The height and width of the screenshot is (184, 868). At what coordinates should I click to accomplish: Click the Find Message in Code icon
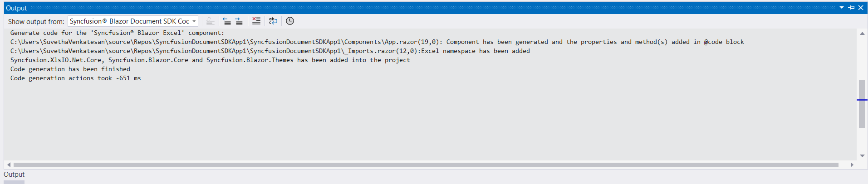pos(210,21)
